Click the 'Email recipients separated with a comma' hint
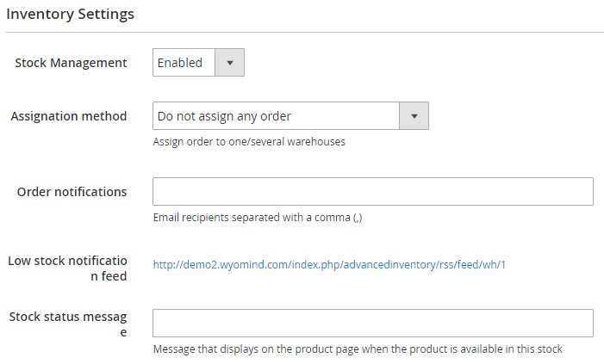604x364 pixels. click(258, 218)
